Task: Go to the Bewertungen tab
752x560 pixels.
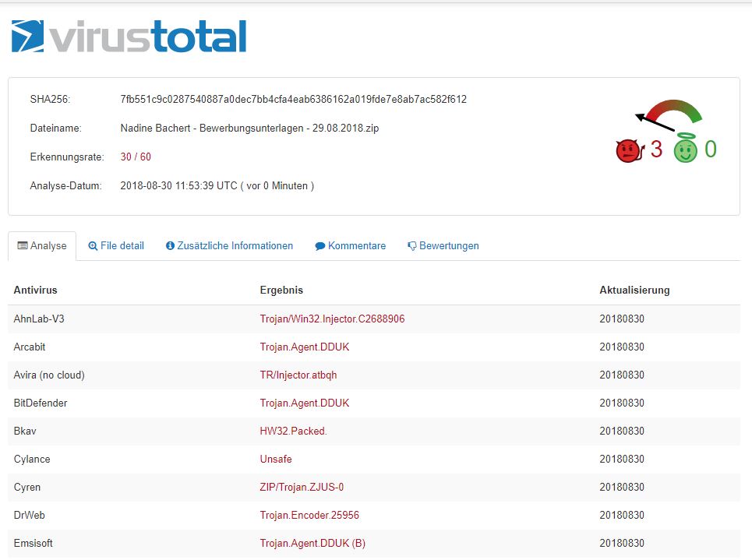Action: [443, 246]
